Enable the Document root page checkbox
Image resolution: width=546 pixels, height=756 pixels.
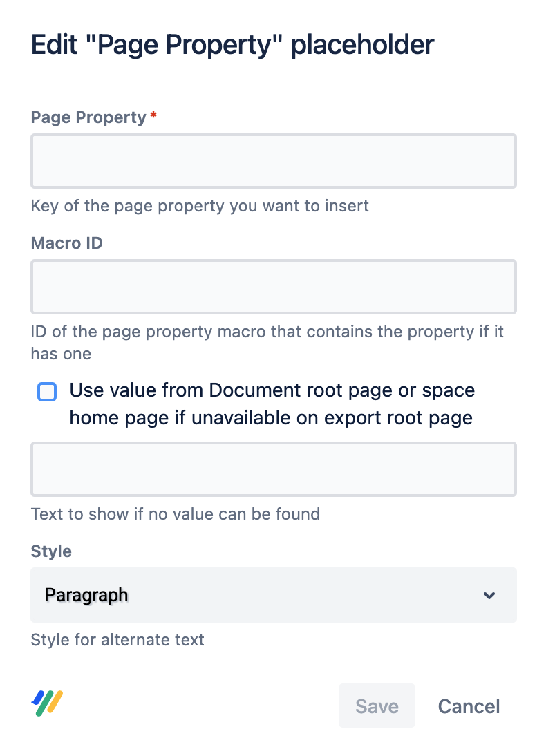click(x=47, y=393)
